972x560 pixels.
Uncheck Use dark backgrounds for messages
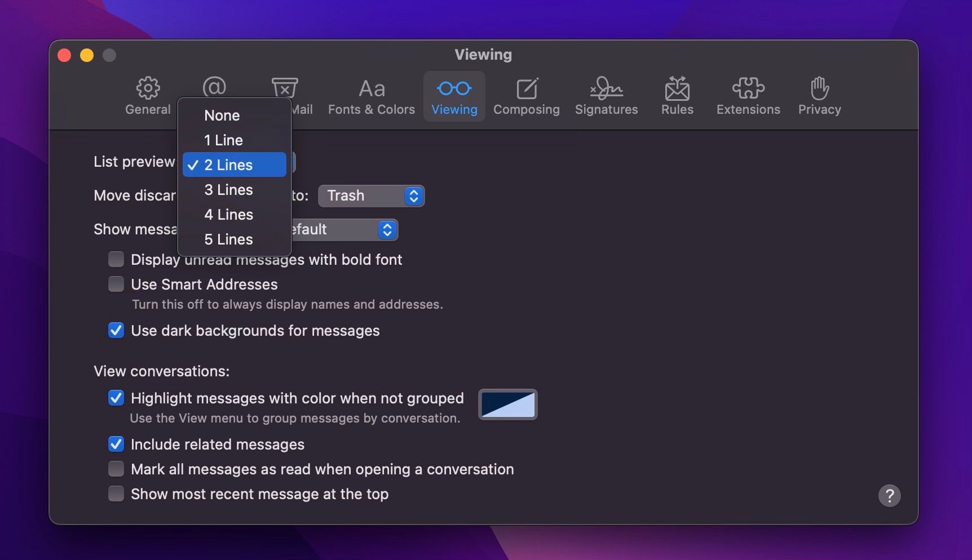116,330
